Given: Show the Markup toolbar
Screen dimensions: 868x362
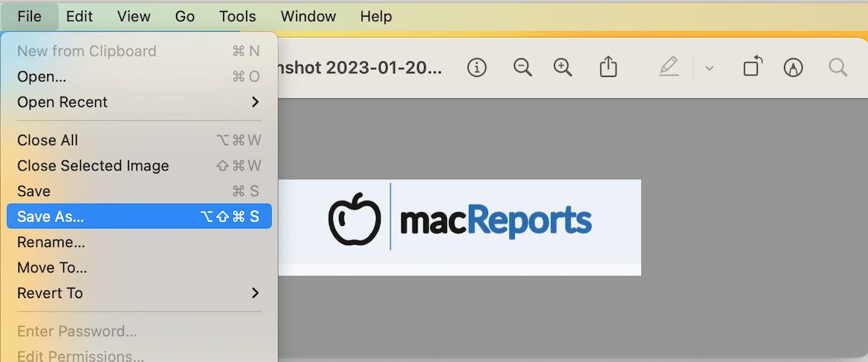Looking at the screenshot, I should point(793,68).
